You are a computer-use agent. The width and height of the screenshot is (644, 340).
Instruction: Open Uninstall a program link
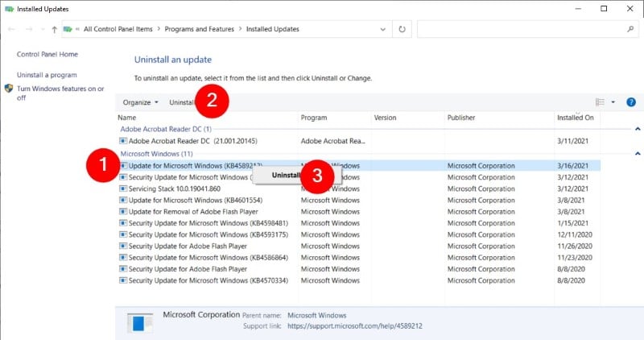[47, 75]
